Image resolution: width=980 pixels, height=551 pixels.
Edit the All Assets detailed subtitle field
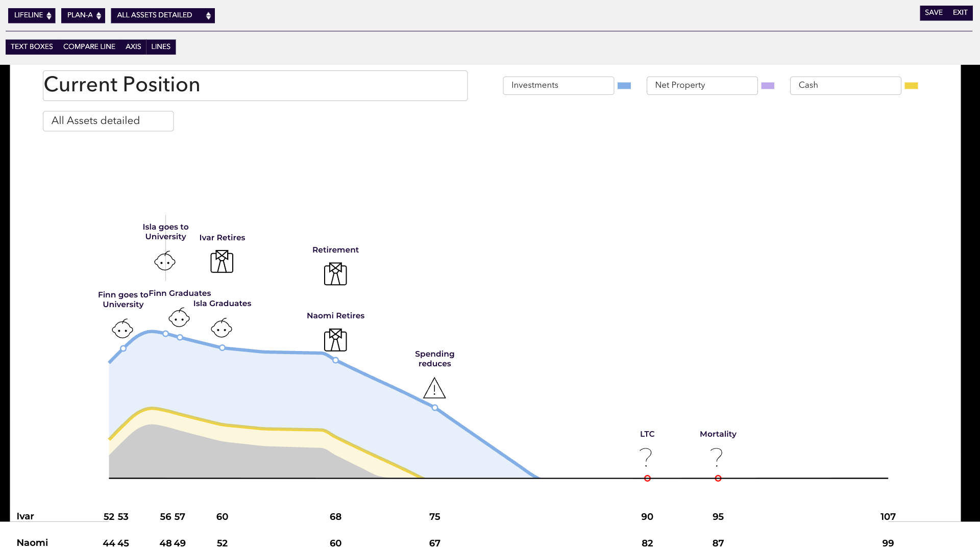click(x=108, y=121)
